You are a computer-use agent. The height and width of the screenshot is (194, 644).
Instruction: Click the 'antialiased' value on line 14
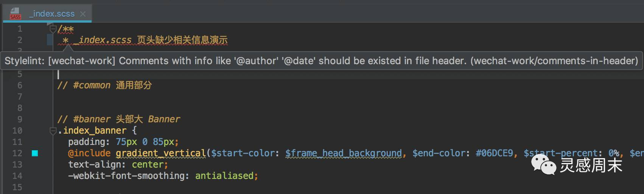click(224, 176)
